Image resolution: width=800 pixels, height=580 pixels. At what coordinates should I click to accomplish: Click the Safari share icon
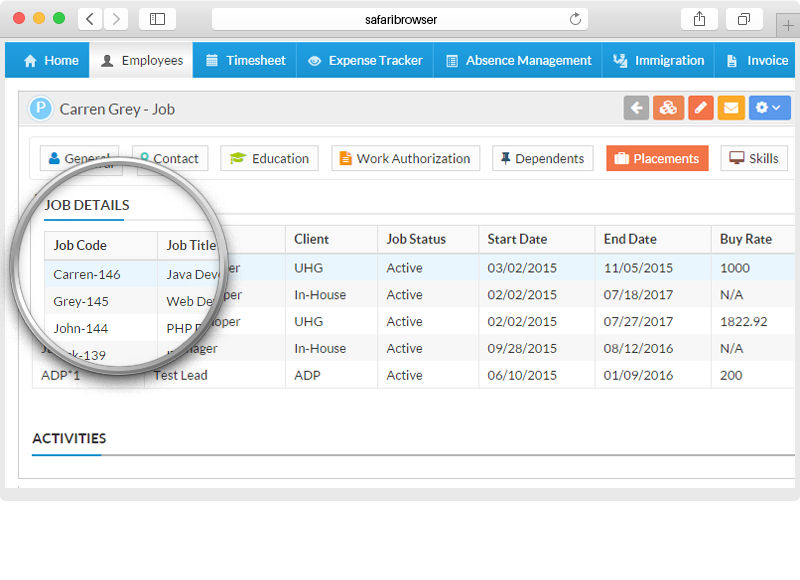pos(699,19)
